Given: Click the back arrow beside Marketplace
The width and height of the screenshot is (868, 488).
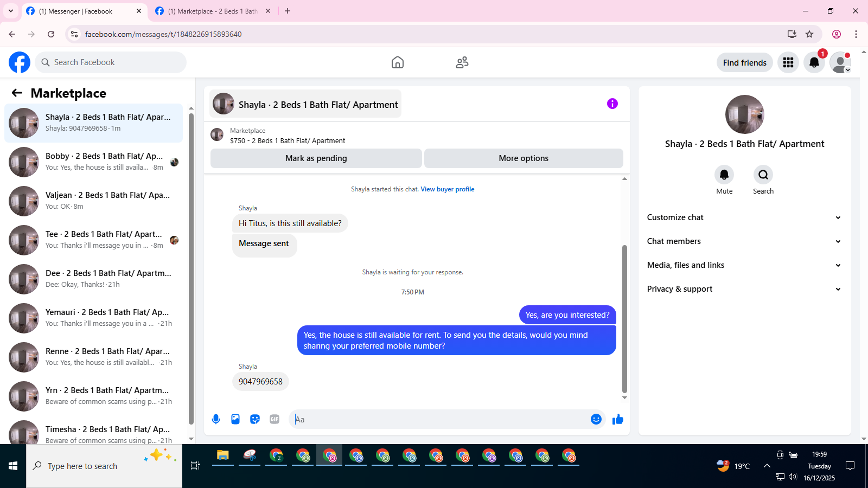Looking at the screenshot, I should tap(17, 93).
